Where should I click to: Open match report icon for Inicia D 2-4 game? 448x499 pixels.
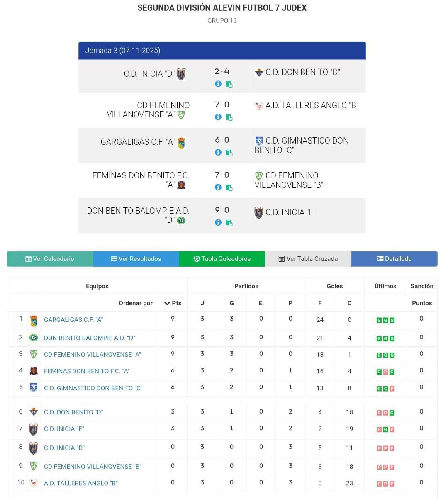coord(229,84)
